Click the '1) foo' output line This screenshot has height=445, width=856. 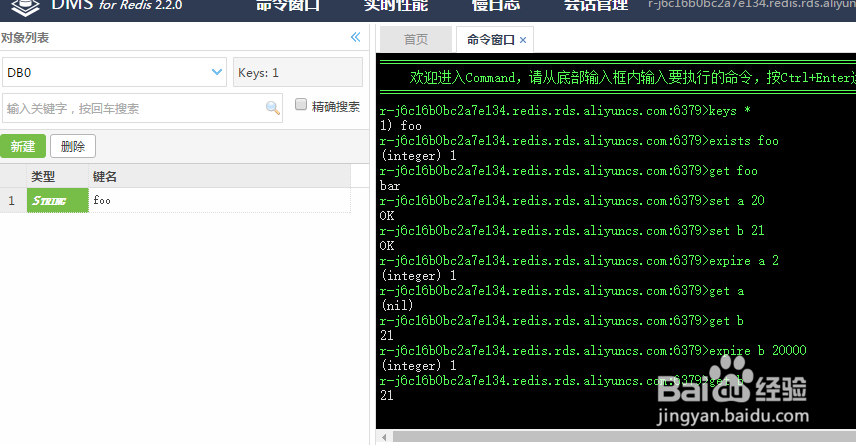click(401, 126)
